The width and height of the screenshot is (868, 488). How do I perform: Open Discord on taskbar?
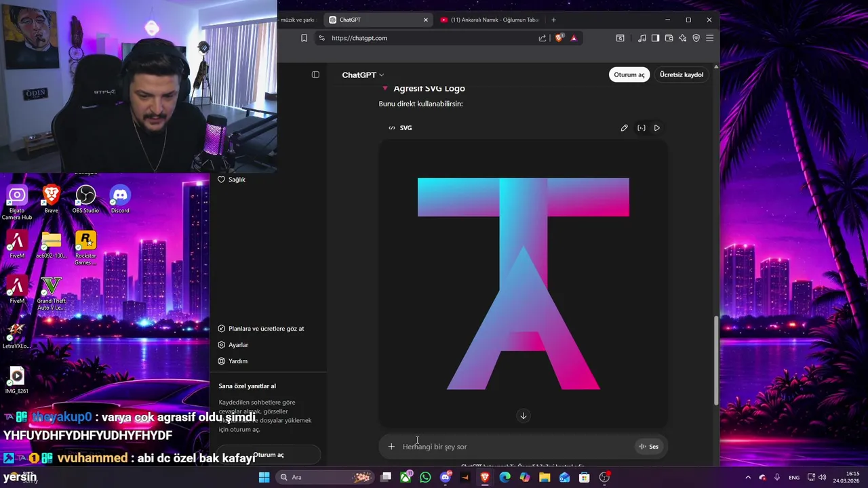[446, 477]
